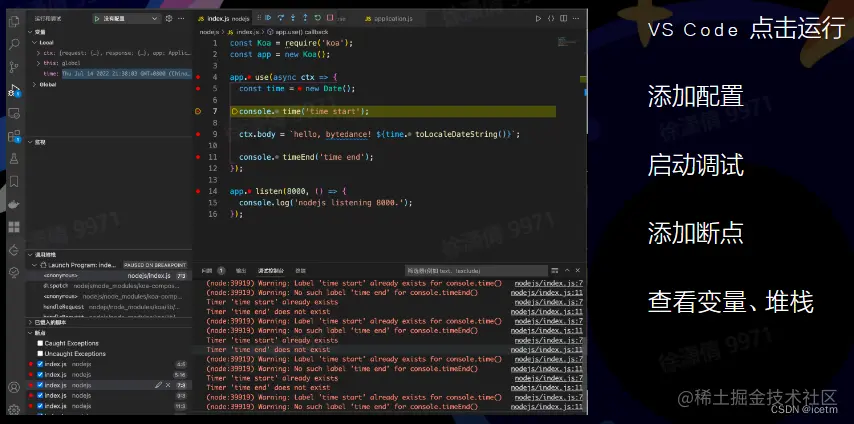This screenshot has width=854, height=424.
Task: Click the editor minimap
Action: [x=568, y=41]
